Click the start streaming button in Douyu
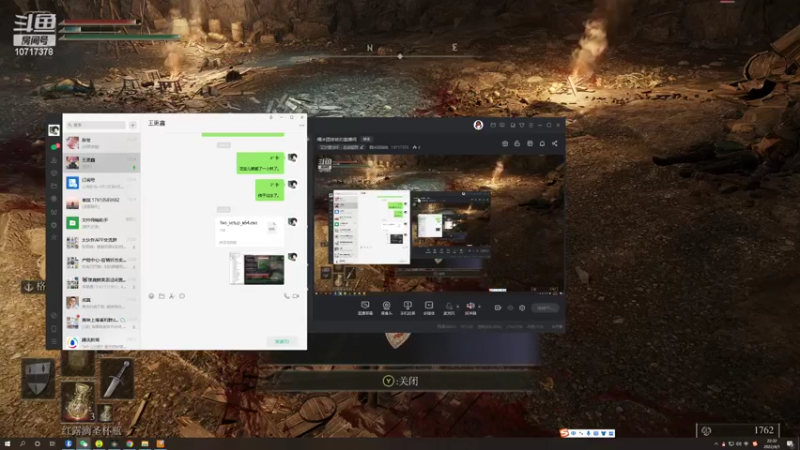Viewport: 800px width, 450px height. [544, 308]
